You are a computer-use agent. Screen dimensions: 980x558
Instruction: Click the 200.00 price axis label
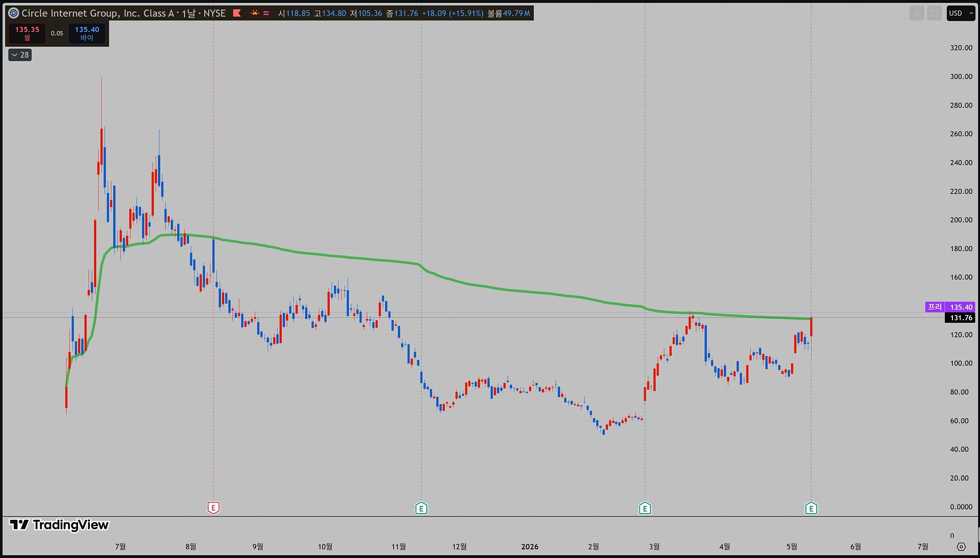tap(961, 220)
